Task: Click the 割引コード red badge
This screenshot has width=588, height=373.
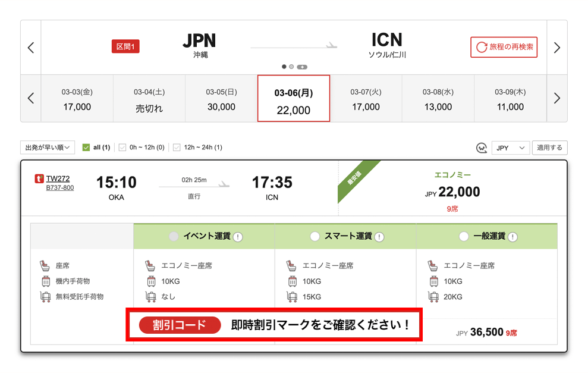Action: click(x=180, y=325)
